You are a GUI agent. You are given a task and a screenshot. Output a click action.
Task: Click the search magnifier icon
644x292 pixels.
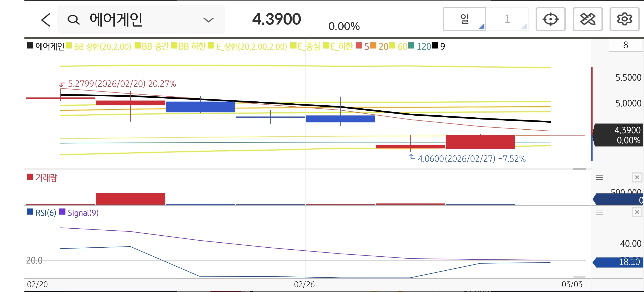(x=74, y=20)
